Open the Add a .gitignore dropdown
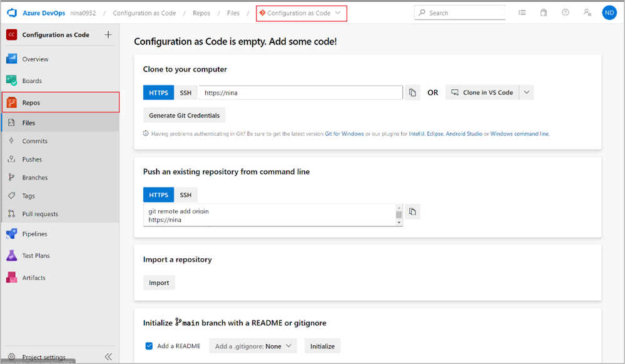This screenshot has width=625, height=364. coord(253,346)
